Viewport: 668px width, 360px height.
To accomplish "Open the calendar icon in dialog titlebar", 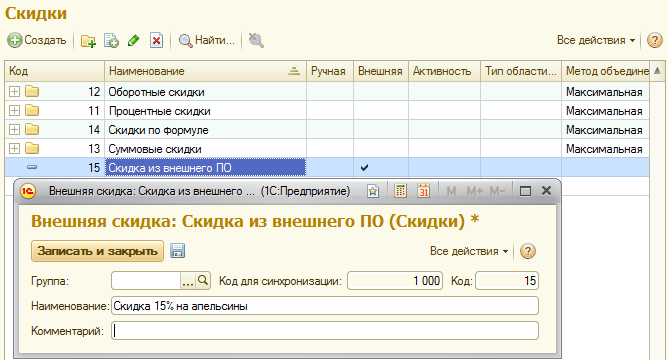I will coord(423,191).
